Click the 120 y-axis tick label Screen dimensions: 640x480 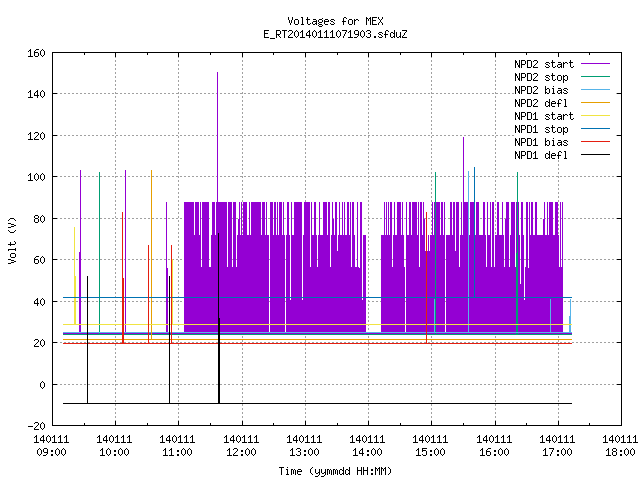36,136
